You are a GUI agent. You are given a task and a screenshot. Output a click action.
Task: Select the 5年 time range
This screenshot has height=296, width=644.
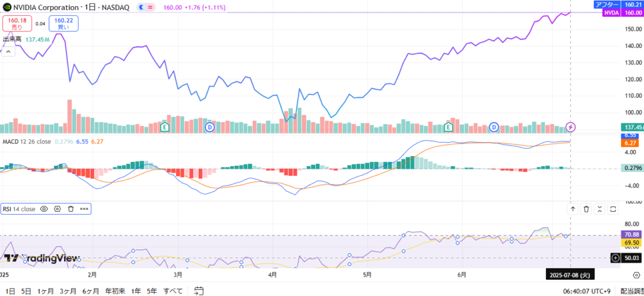click(x=152, y=291)
